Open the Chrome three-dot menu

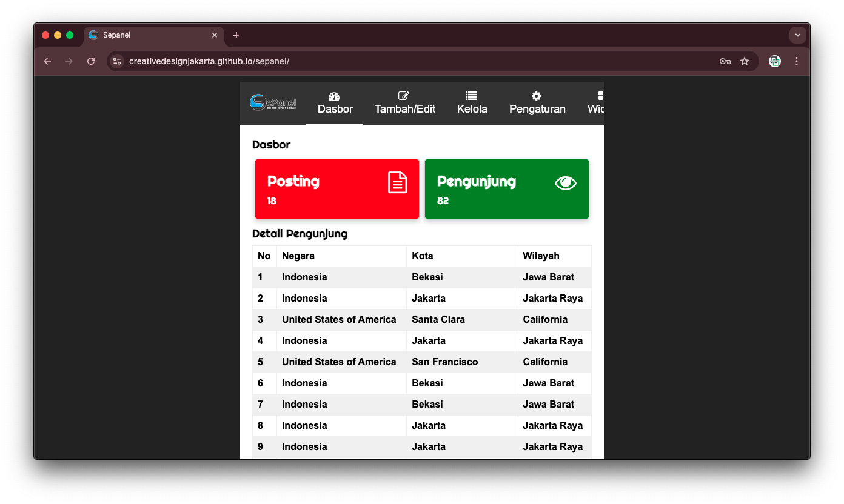797,61
